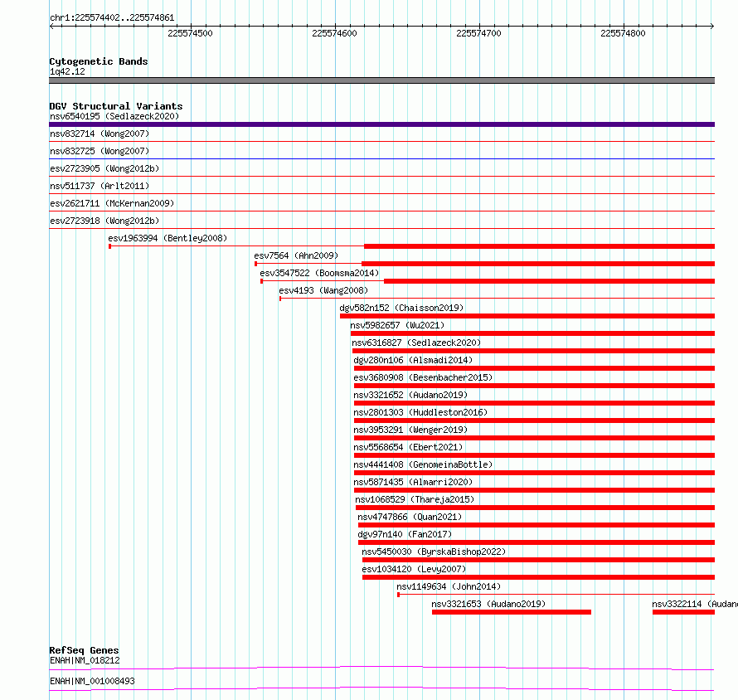Click variant label nsv6540195 (Sedlazeck2020)
Image resolution: width=738 pixels, height=700 pixels.
coord(114,116)
